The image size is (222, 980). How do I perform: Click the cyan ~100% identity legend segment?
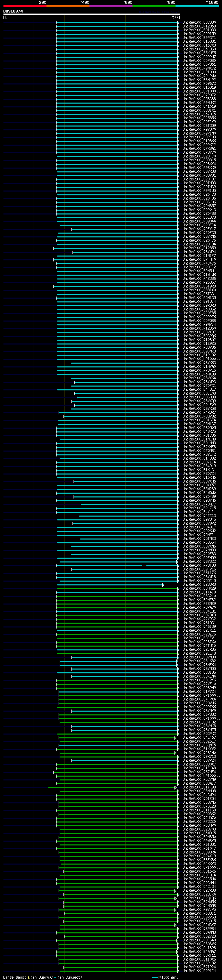click(x=197, y=6)
